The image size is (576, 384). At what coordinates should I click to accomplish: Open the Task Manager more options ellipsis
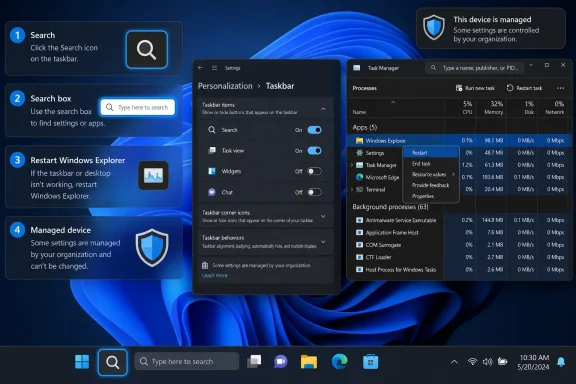(x=560, y=88)
